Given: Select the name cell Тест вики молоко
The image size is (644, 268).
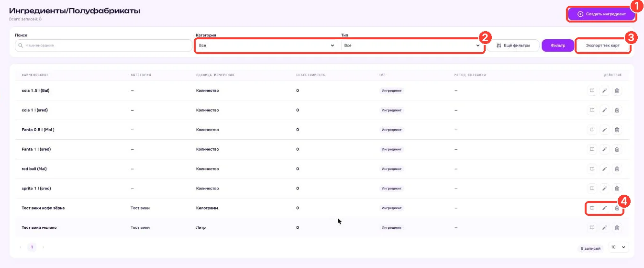Looking at the screenshot, I should pyautogui.click(x=39, y=228).
